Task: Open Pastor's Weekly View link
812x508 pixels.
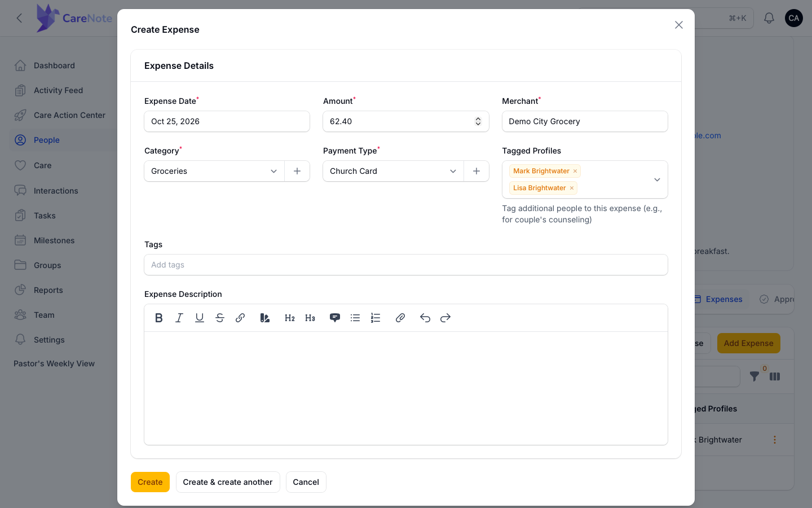Action: click(54, 364)
